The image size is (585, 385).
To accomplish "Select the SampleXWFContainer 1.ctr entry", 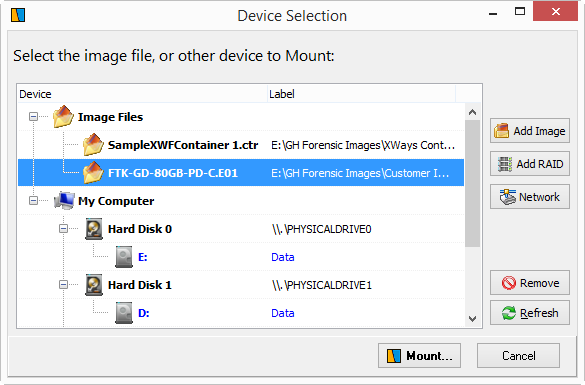I will [x=241, y=145].
